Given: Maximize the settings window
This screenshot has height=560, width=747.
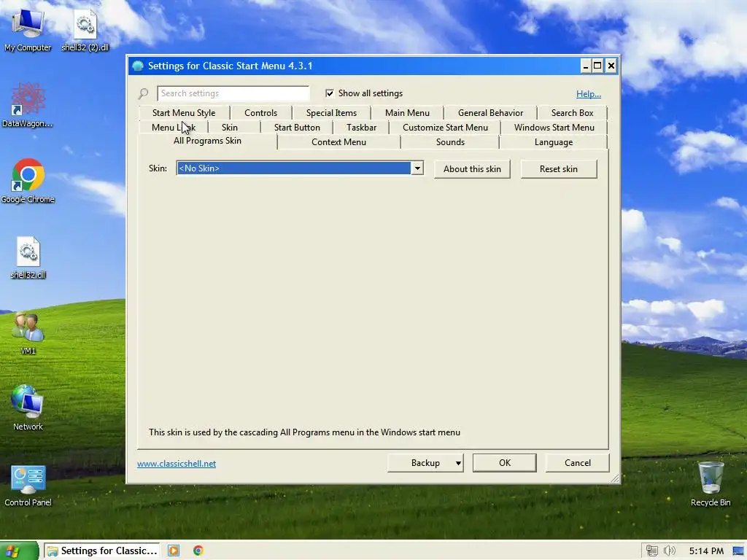Looking at the screenshot, I should point(597,66).
